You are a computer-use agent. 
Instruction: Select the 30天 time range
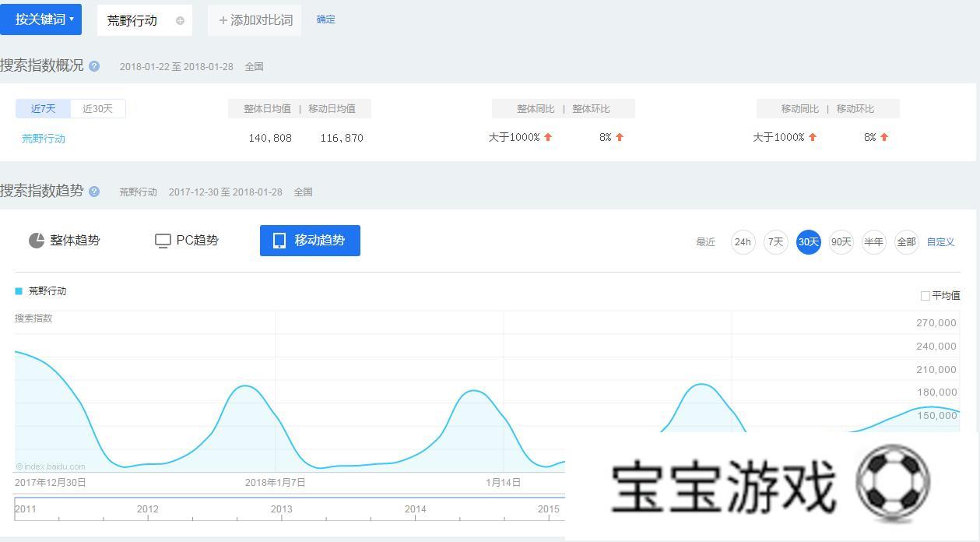[x=809, y=242]
